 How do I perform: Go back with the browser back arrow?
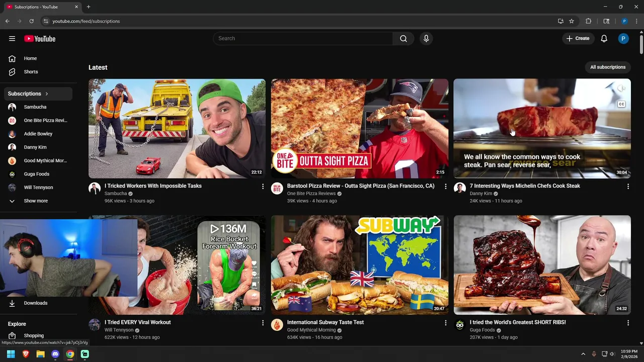(x=8, y=21)
